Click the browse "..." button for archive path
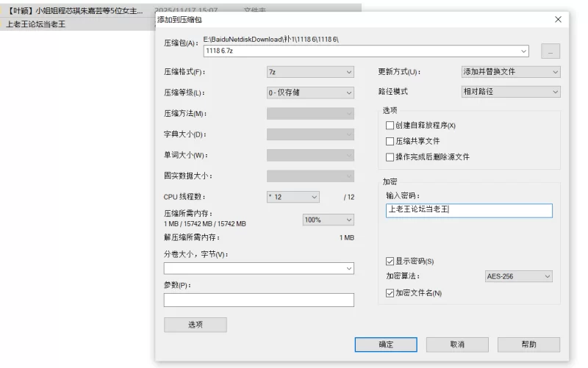 tap(551, 51)
